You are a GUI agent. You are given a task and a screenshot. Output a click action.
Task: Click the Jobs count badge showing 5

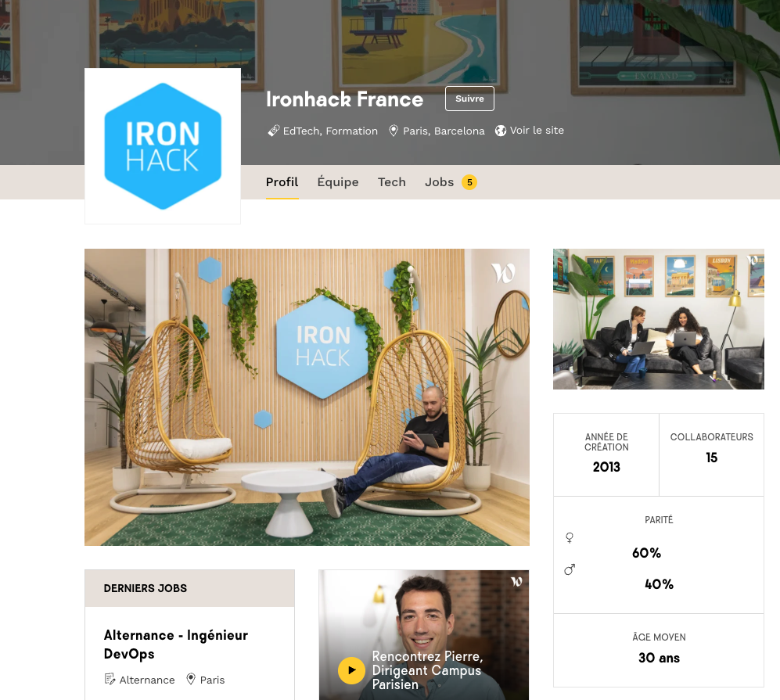coord(469,182)
